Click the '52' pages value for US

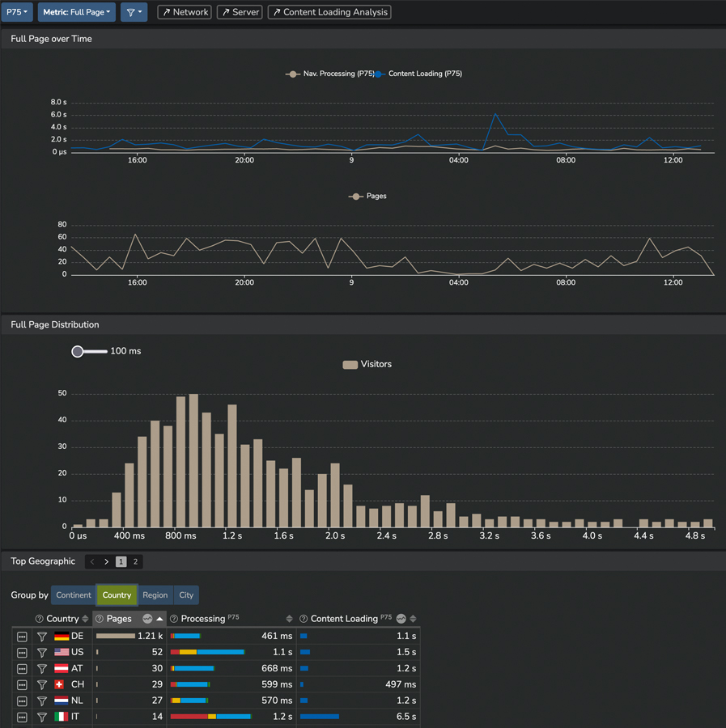(158, 652)
